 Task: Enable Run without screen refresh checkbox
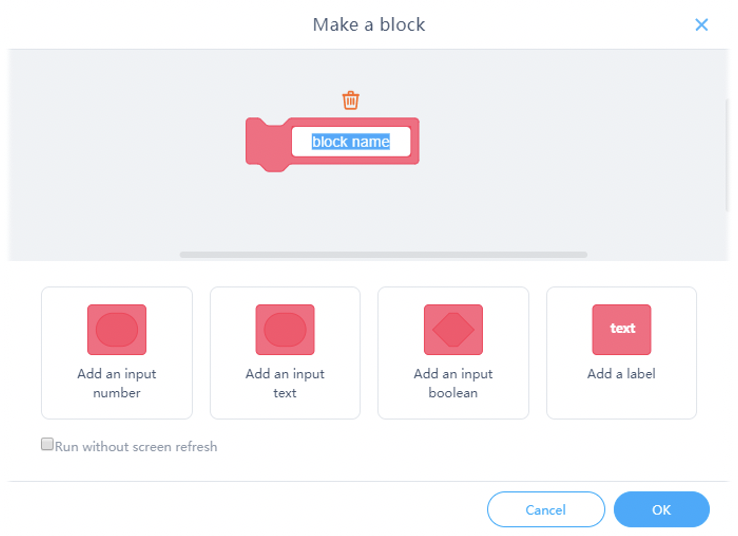pos(47,444)
